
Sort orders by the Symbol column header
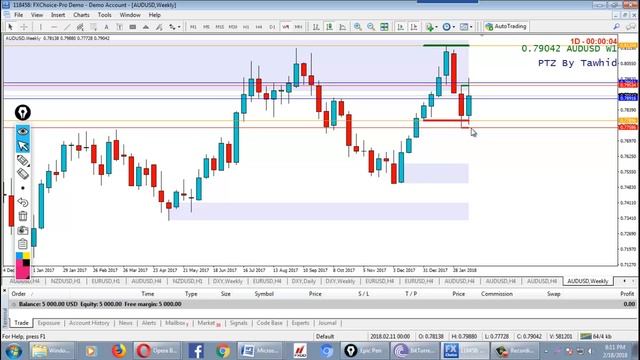click(264, 294)
